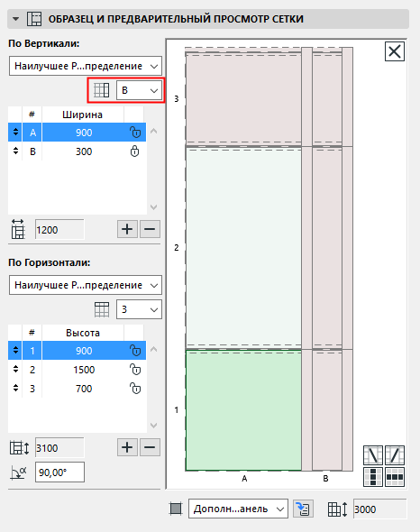The width and height of the screenshot is (420, 532).
Task: Select row 1 height 900
Action: pos(77,351)
